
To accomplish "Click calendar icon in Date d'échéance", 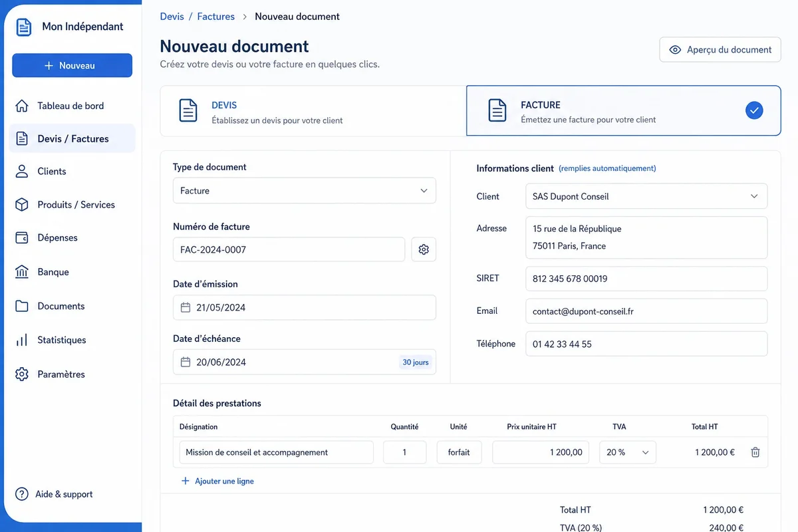I will click(x=186, y=362).
